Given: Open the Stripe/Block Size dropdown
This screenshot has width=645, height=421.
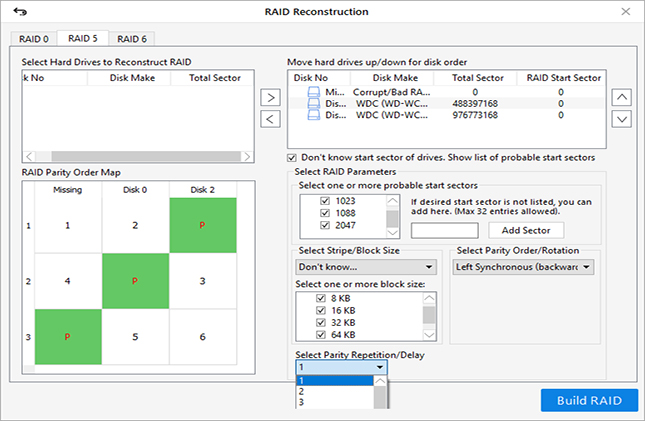Looking at the screenshot, I should click(366, 267).
